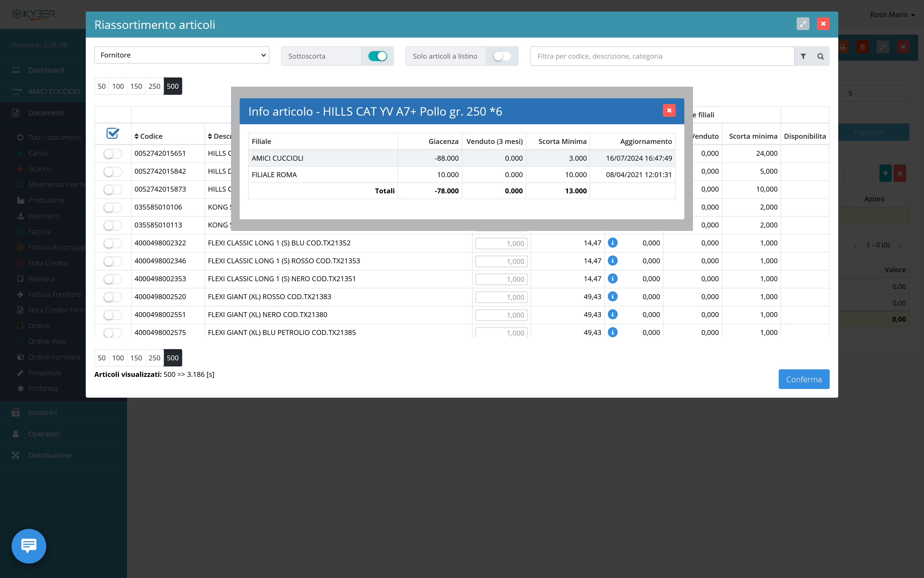Open Operatori in sidebar
This screenshot has height=578, width=924.
[44, 434]
